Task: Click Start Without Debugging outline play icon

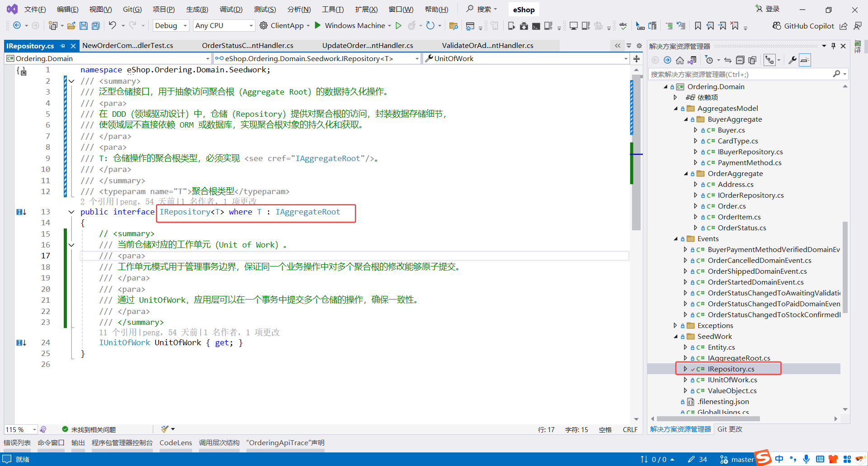Action: coord(399,26)
